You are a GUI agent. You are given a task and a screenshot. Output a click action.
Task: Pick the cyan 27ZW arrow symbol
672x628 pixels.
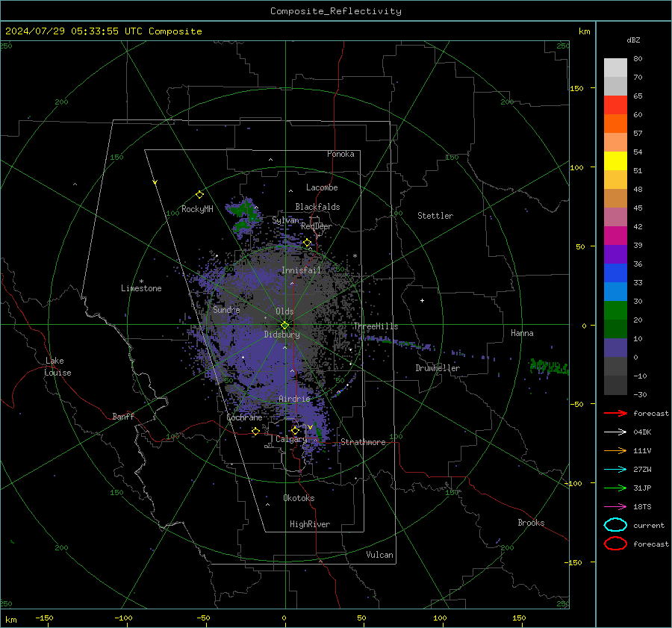pos(615,470)
